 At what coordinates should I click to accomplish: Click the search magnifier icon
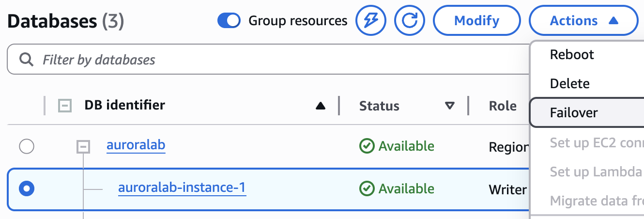(x=25, y=60)
